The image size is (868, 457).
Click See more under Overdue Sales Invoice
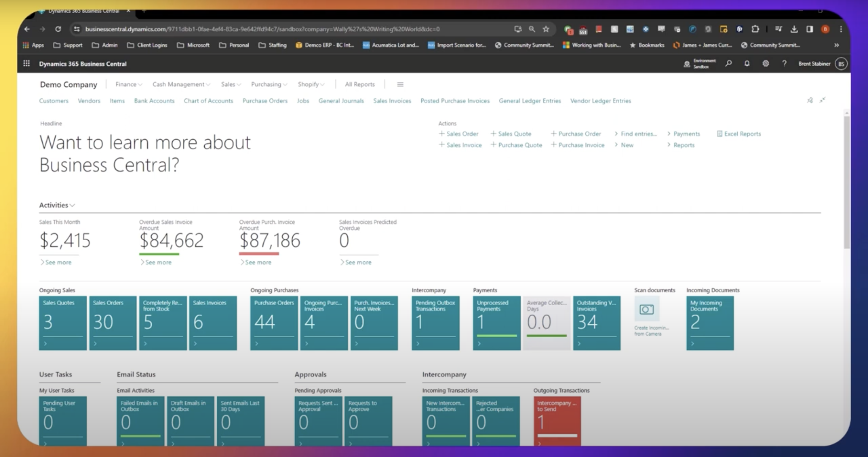point(158,262)
